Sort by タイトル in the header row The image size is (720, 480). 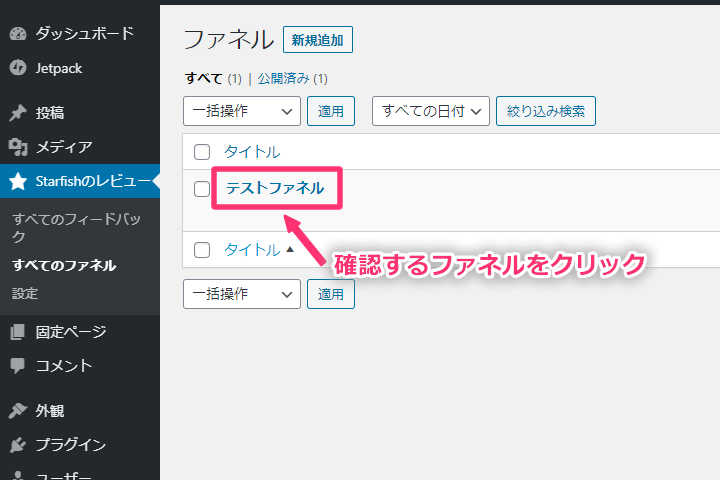[x=252, y=152]
